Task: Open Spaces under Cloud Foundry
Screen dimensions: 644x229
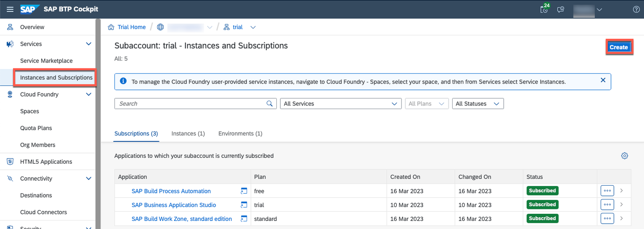Action: pyautogui.click(x=30, y=111)
